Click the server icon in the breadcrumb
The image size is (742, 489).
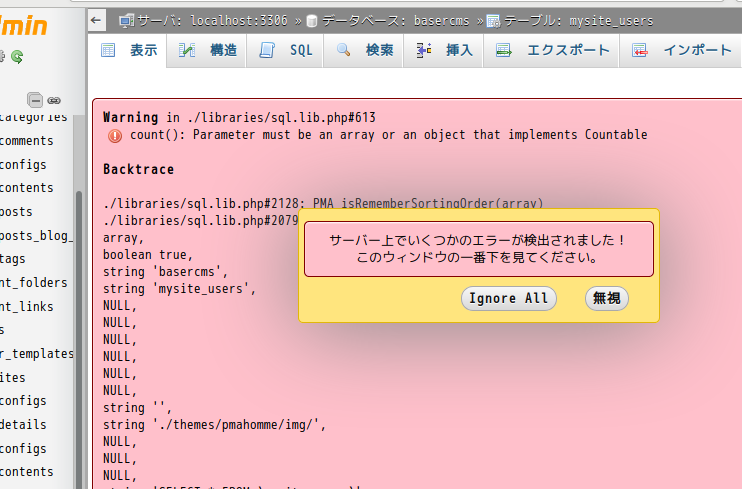(x=126, y=20)
